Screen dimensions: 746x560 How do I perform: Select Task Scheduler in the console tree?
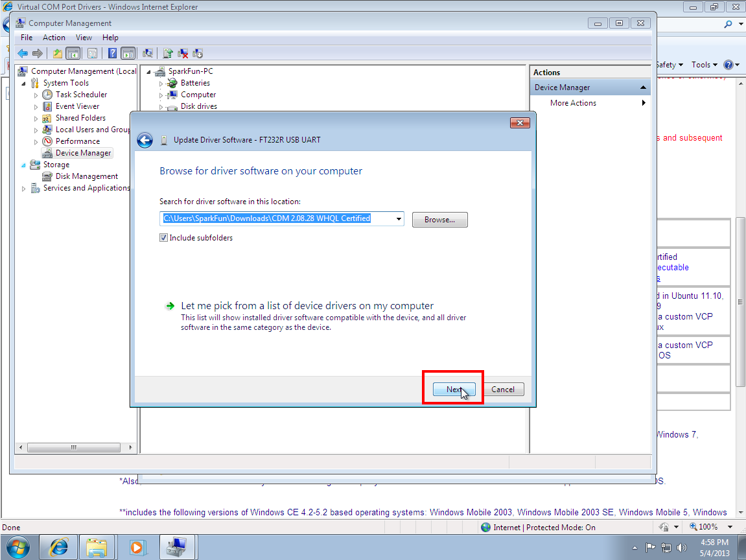point(82,95)
